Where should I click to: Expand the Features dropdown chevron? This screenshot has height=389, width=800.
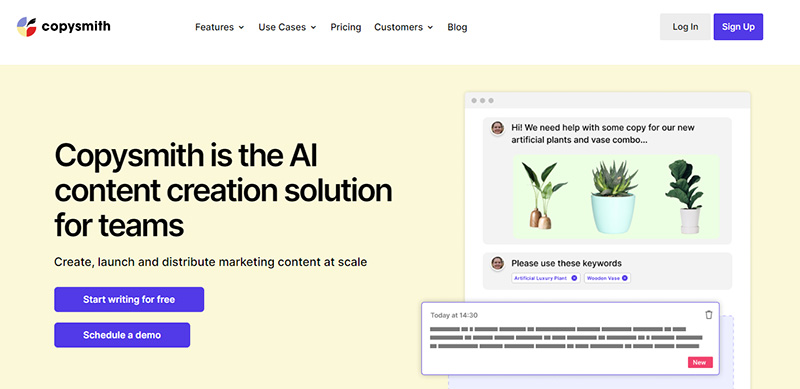(241, 28)
